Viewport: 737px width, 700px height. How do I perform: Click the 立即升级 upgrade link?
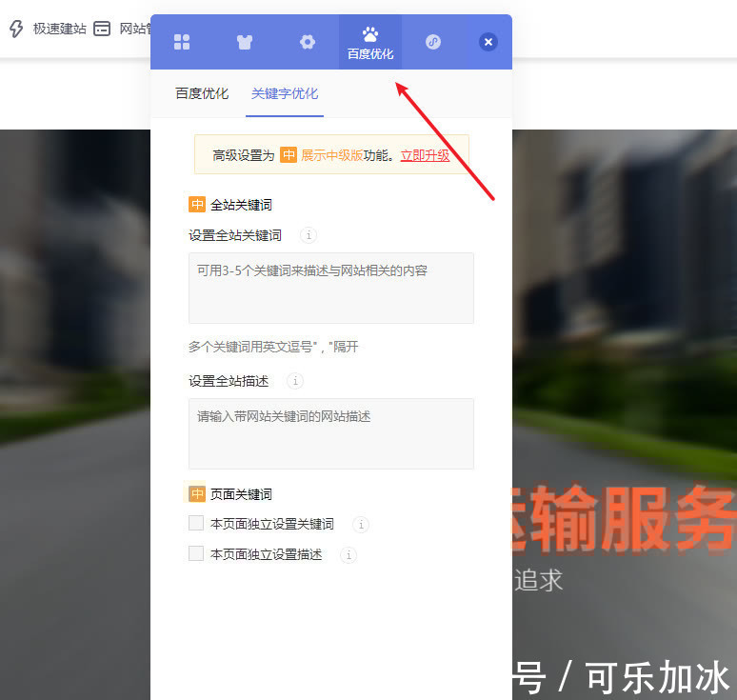(x=425, y=155)
